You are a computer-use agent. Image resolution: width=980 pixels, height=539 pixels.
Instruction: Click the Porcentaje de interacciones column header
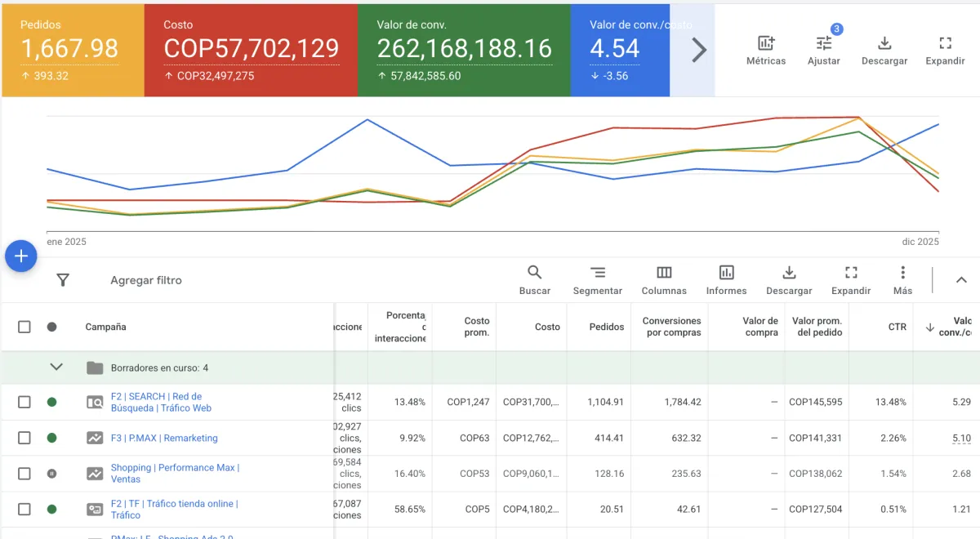tap(400, 327)
